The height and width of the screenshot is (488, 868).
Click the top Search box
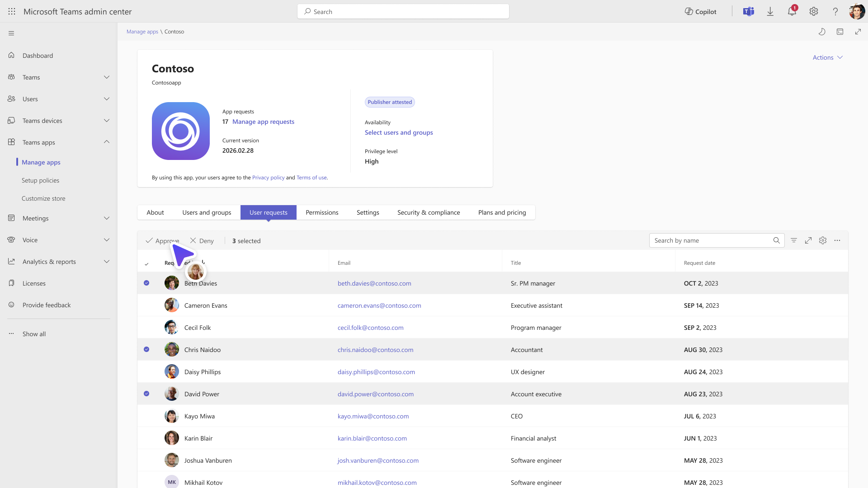click(x=403, y=12)
